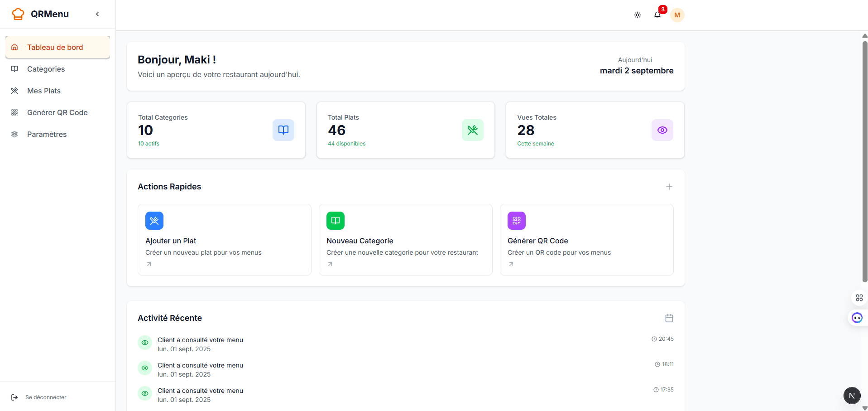Click the notification bell icon

click(657, 15)
